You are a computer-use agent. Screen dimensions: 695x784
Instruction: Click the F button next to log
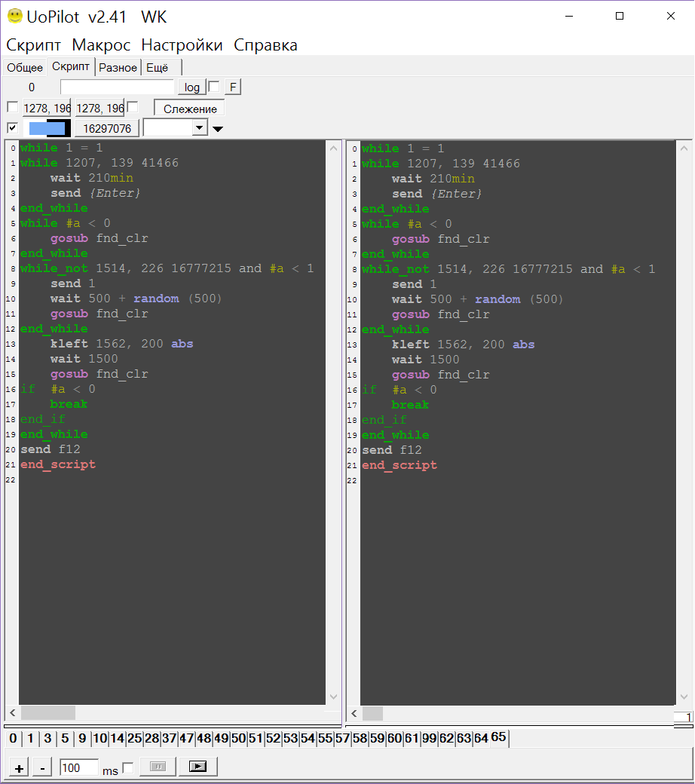coord(232,87)
